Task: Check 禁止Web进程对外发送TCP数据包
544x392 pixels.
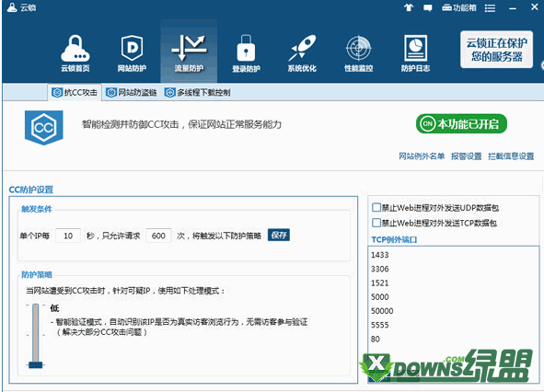Action: (376, 223)
